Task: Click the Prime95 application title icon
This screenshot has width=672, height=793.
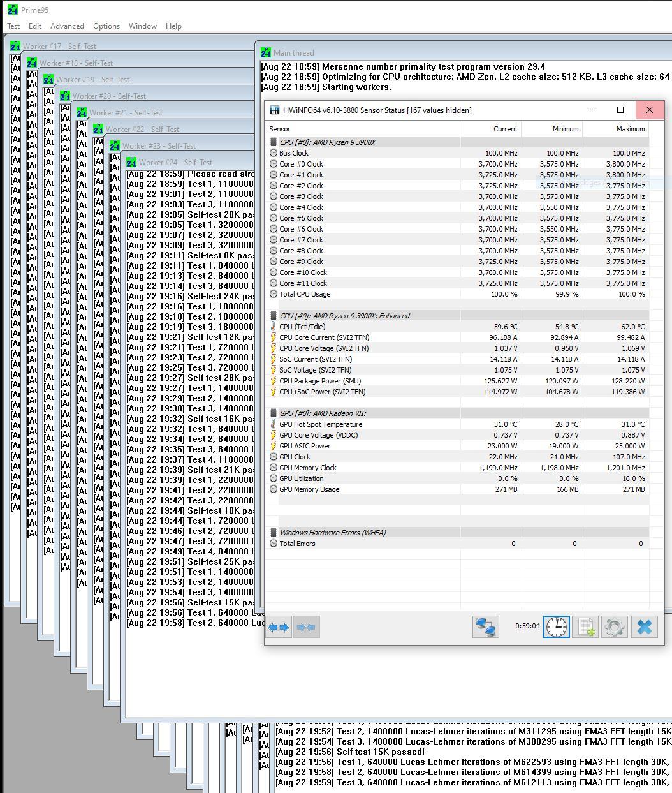Action: click(13, 10)
